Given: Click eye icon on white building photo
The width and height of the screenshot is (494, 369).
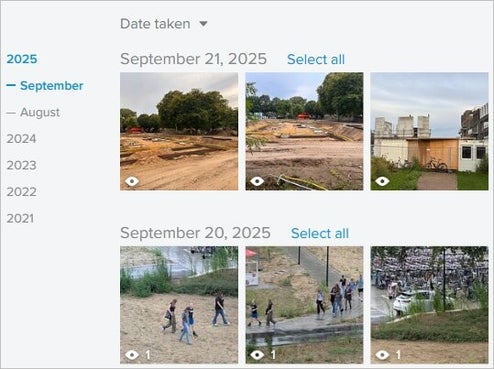Looking at the screenshot, I should pos(382,181).
